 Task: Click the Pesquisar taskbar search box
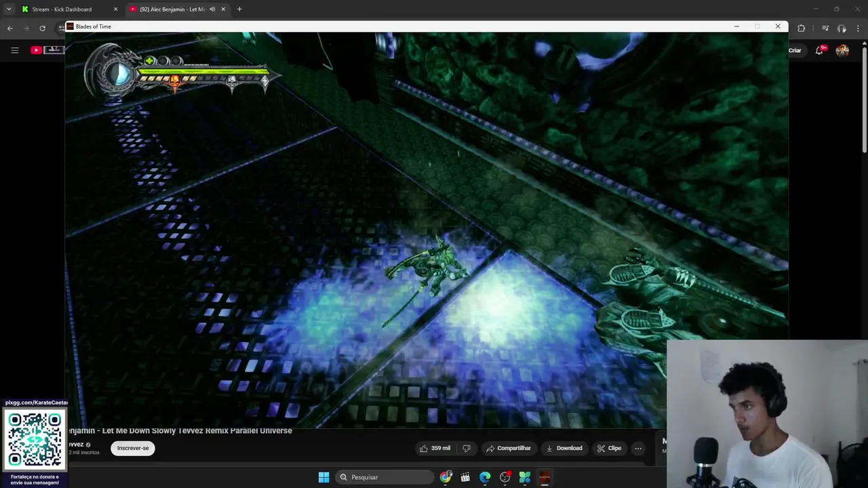(x=385, y=477)
